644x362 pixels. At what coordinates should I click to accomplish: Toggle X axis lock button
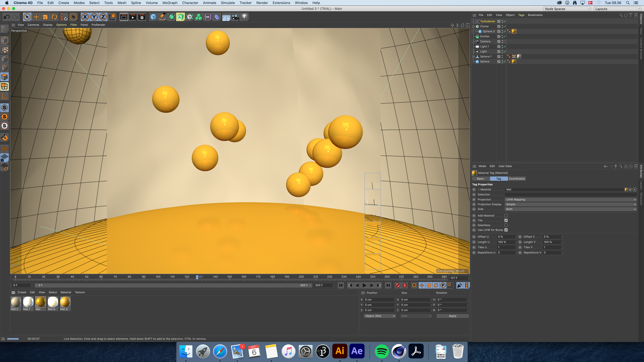[x=85, y=17]
